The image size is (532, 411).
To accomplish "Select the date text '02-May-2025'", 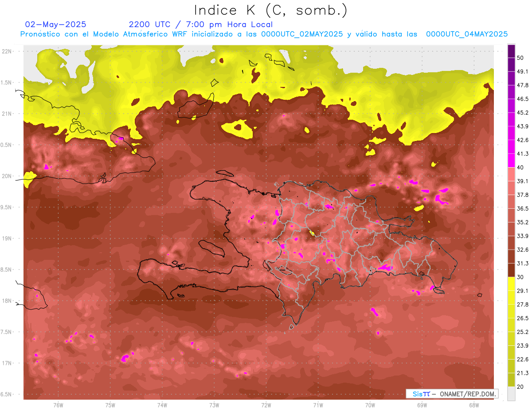I will click(55, 24).
